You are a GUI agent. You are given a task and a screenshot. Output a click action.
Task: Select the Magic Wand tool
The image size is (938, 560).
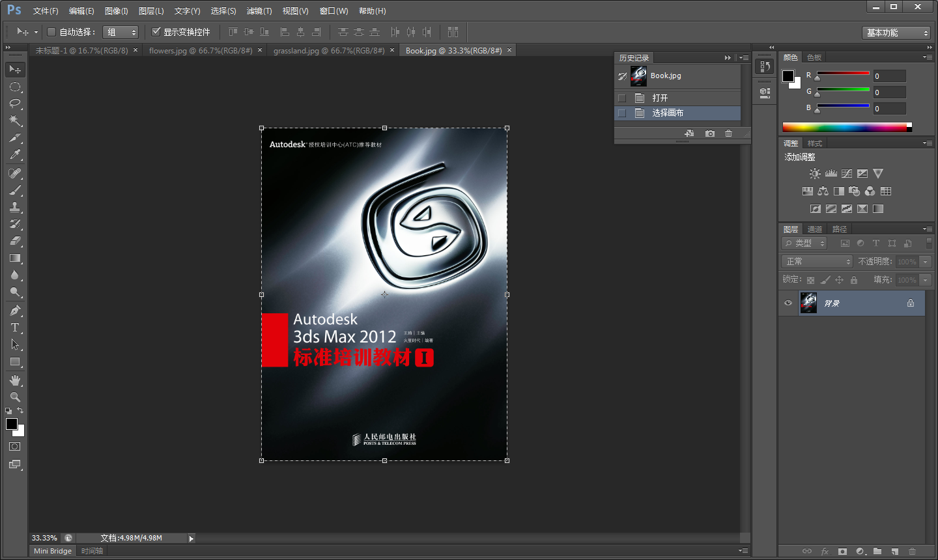pyautogui.click(x=15, y=120)
